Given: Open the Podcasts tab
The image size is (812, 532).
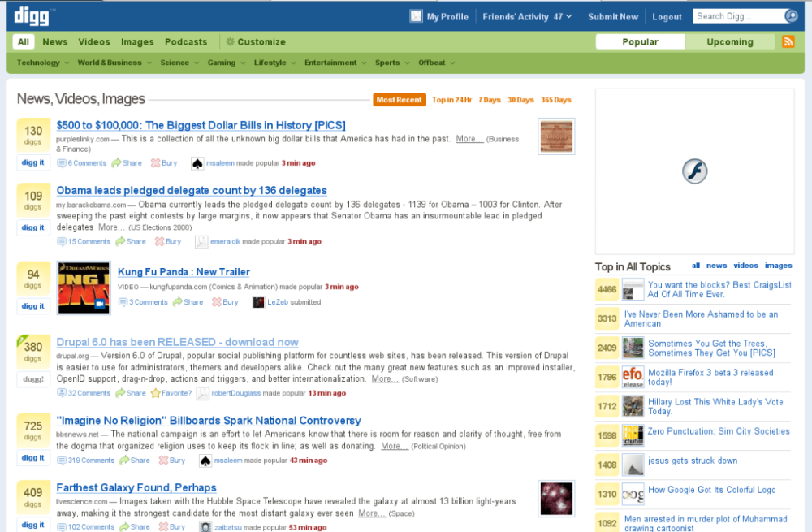Looking at the screenshot, I should point(186,41).
